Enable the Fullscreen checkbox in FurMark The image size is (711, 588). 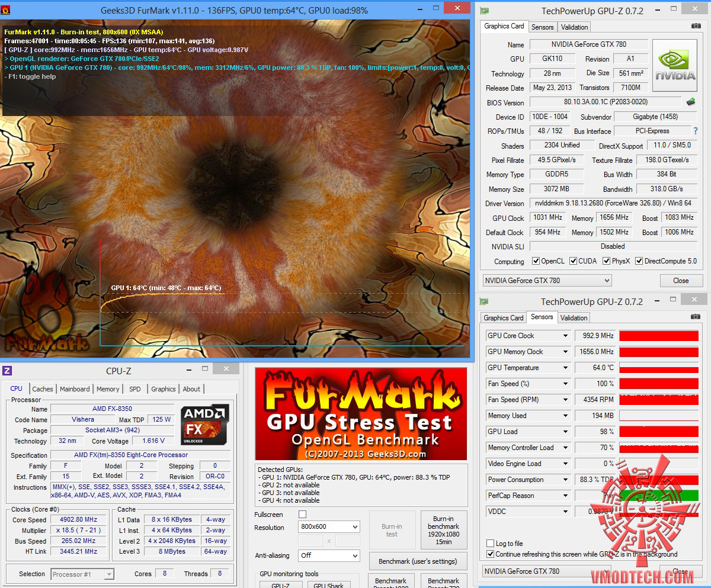pyautogui.click(x=302, y=514)
